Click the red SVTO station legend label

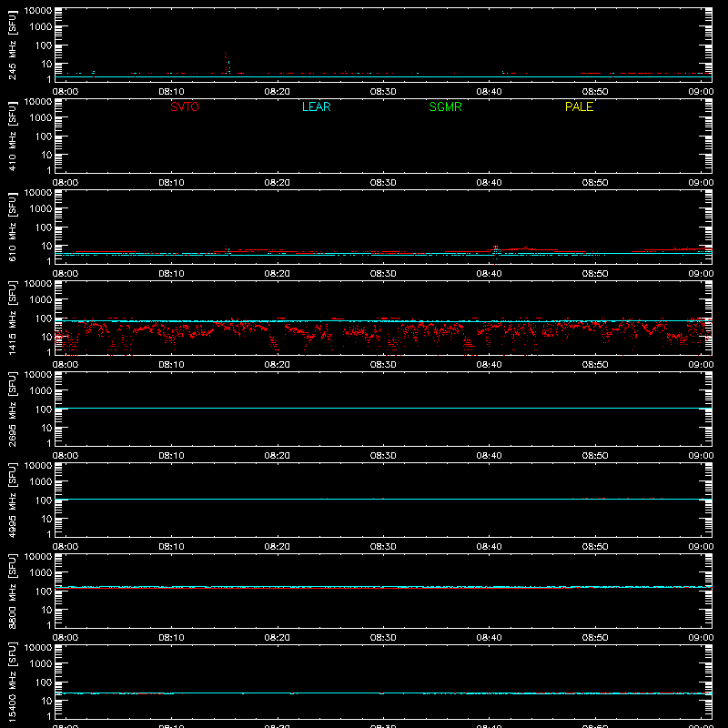coord(185,106)
